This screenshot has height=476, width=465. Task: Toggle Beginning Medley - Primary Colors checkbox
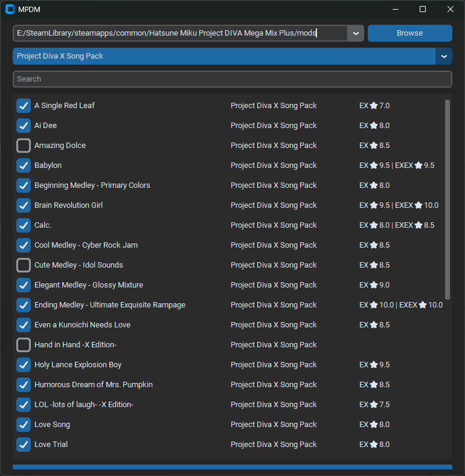[x=24, y=185]
